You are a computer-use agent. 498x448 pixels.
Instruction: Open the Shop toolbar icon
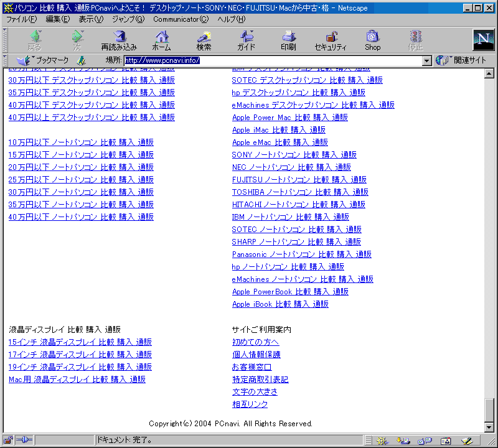tap(372, 40)
